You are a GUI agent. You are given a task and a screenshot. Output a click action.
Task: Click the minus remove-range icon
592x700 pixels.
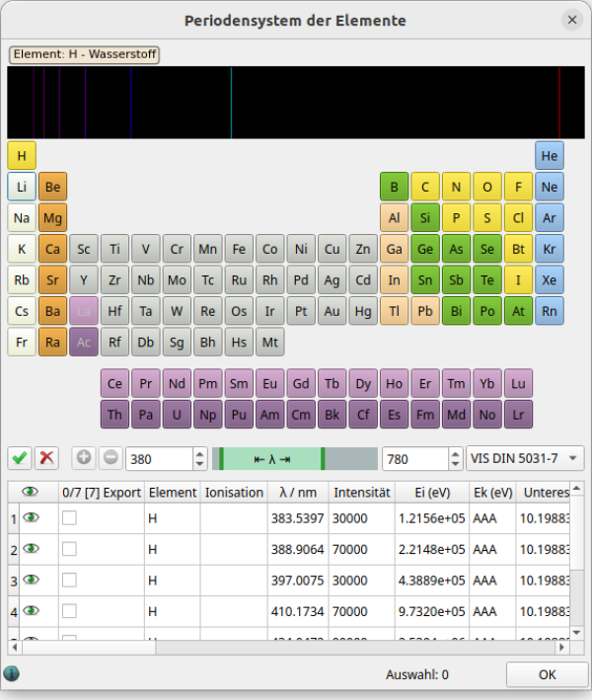pos(111,458)
